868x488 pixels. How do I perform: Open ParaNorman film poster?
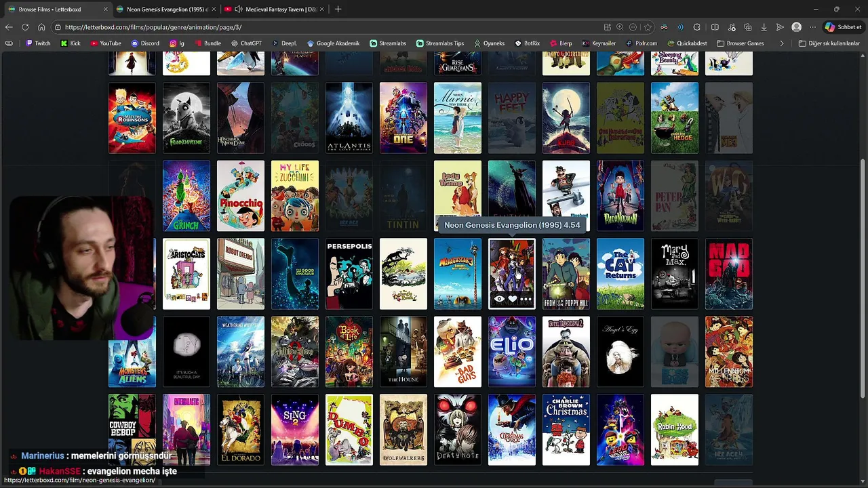(620, 196)
